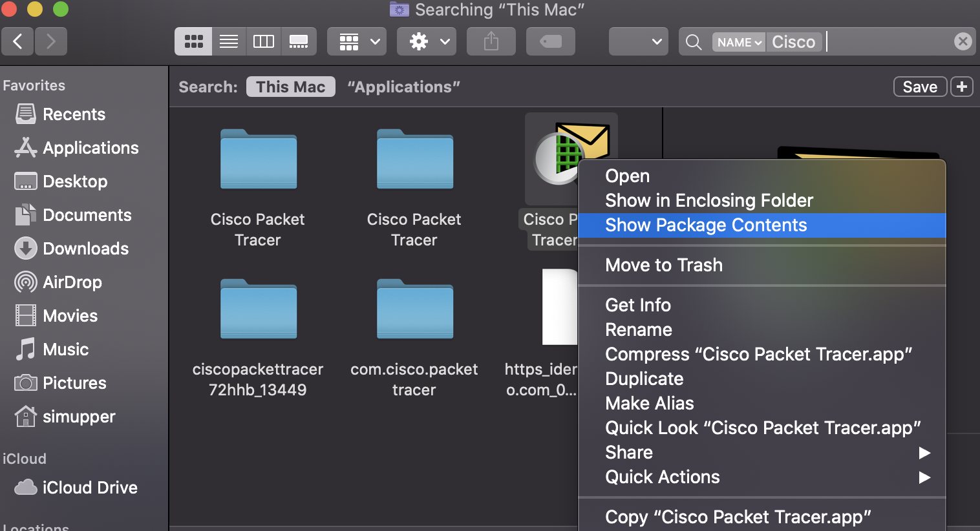Open the NAME search token dropdown

tap(739, 42)
